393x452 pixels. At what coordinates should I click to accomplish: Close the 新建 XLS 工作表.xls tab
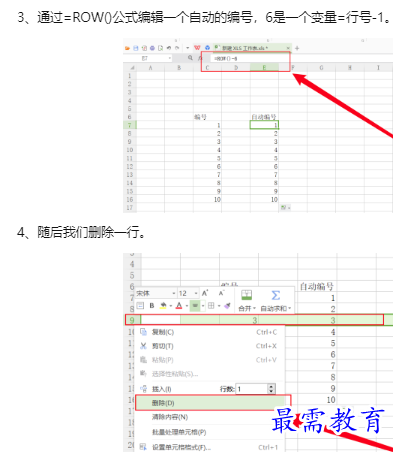(x=288, y=48)
